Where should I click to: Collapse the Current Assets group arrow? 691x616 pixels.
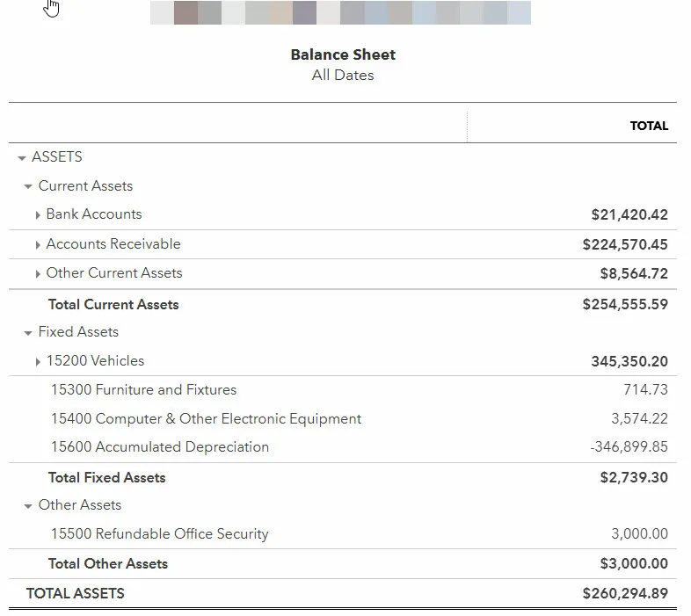pos(28,187)
